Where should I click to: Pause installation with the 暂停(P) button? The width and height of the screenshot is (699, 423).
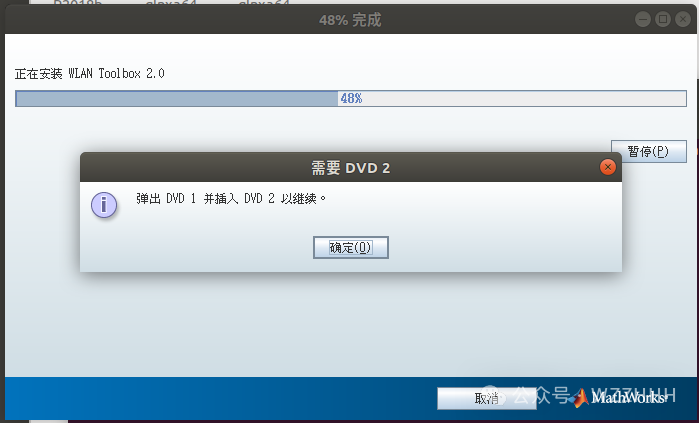[x=648, y=152]
